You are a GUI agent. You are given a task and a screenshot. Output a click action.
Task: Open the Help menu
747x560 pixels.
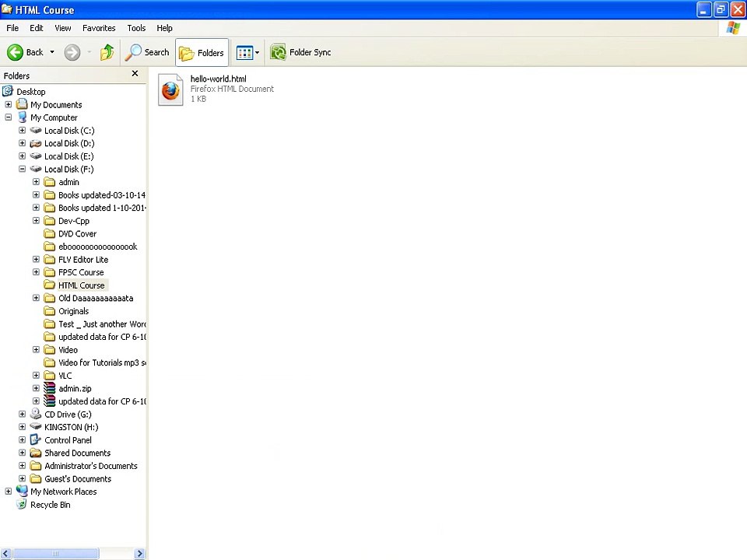click(x=164, y=28)
